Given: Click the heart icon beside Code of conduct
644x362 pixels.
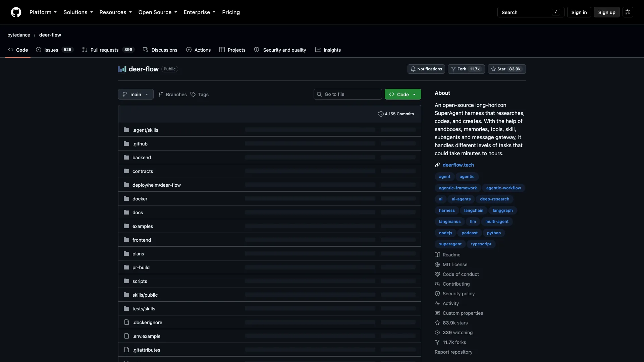Looking at the screenshot, I should click(437, 274).
